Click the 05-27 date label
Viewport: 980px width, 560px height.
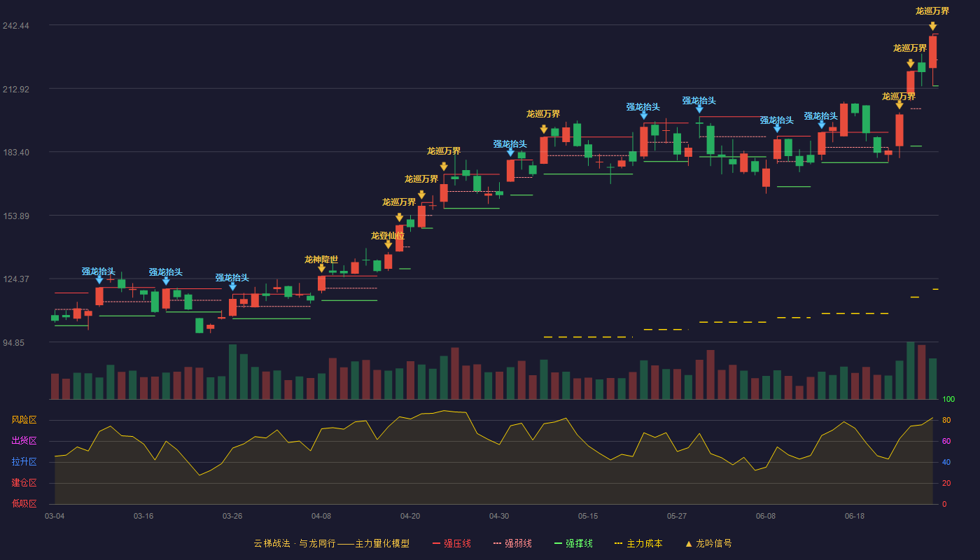(x=677, y=516)
